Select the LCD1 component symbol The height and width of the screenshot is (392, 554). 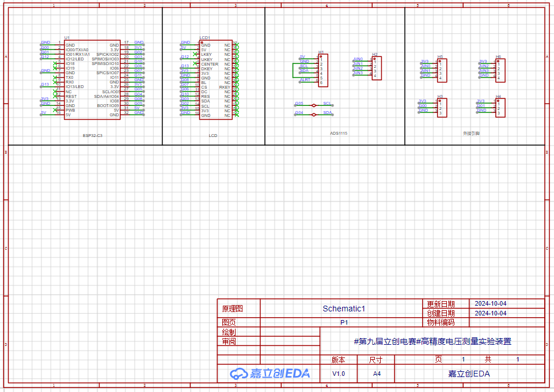click(x=215, y=79)
